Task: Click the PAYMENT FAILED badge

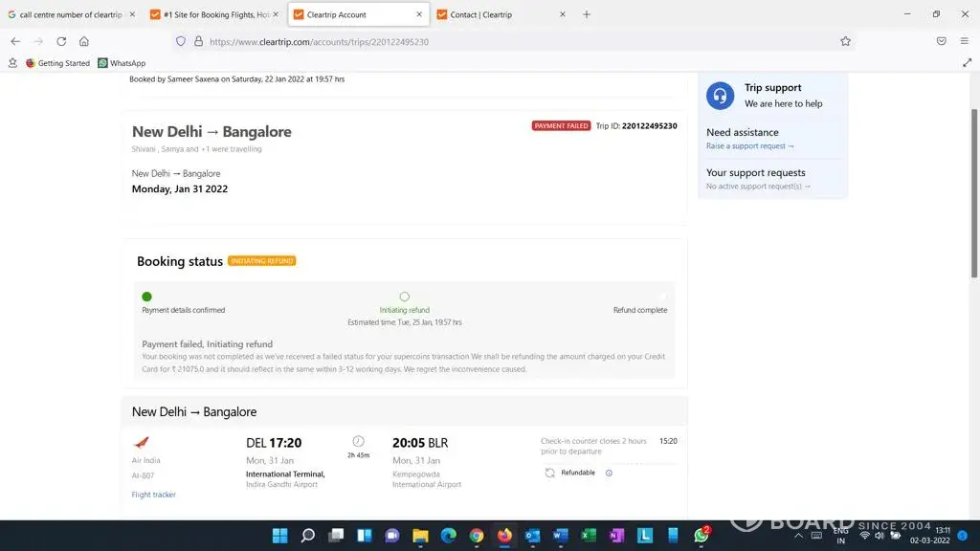Action: point(561,125)
